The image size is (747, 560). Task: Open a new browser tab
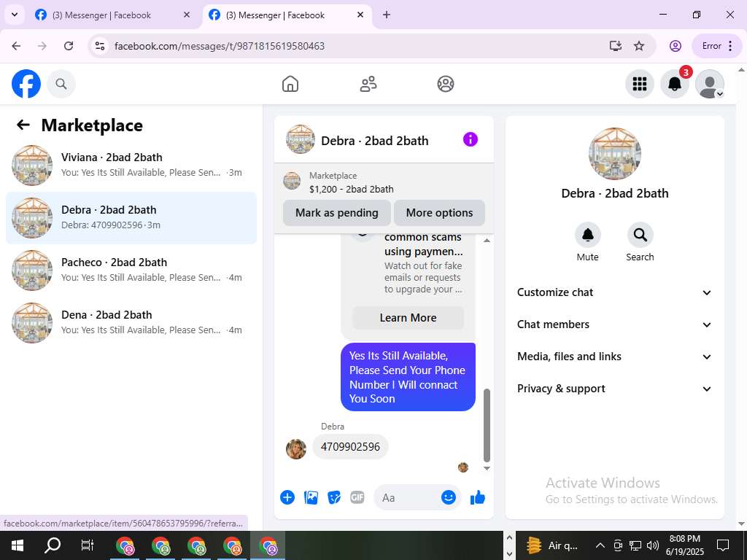pyautogui.click(x=387, y=15)
